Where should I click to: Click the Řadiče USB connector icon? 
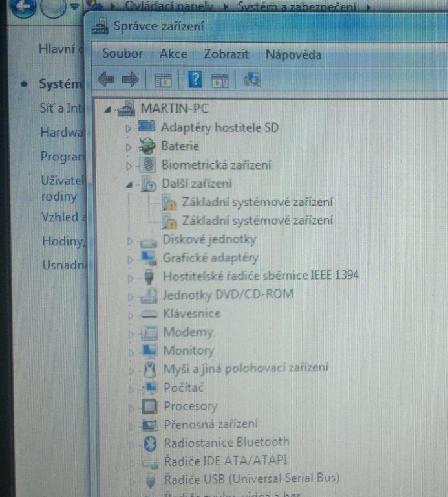151,480
